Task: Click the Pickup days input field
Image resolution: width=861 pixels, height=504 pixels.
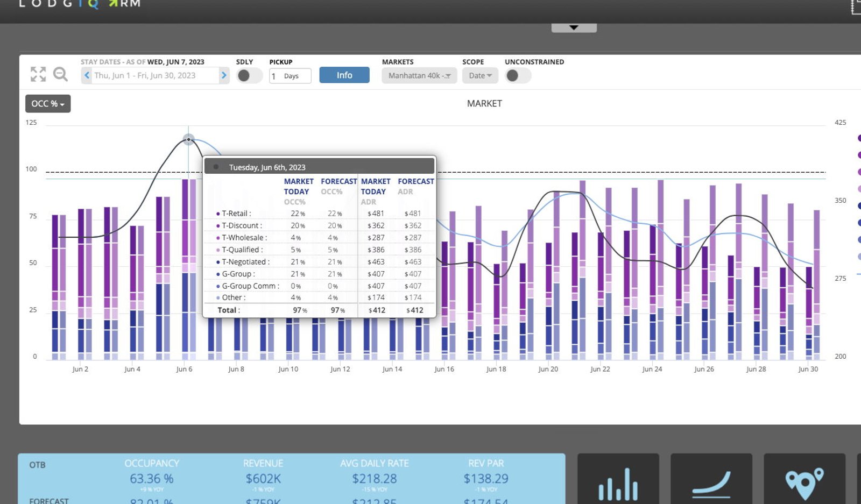Action: (x=291, y=76)
